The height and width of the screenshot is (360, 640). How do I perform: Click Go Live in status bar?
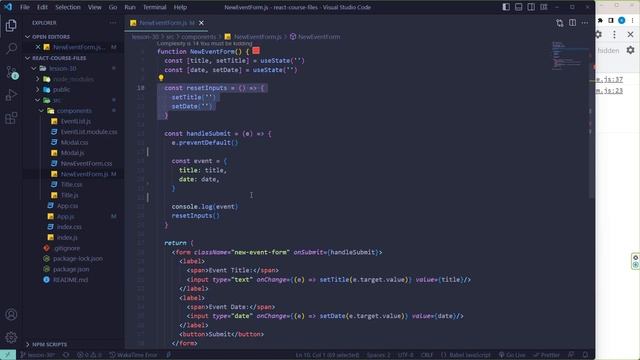(x=512, y=355)
